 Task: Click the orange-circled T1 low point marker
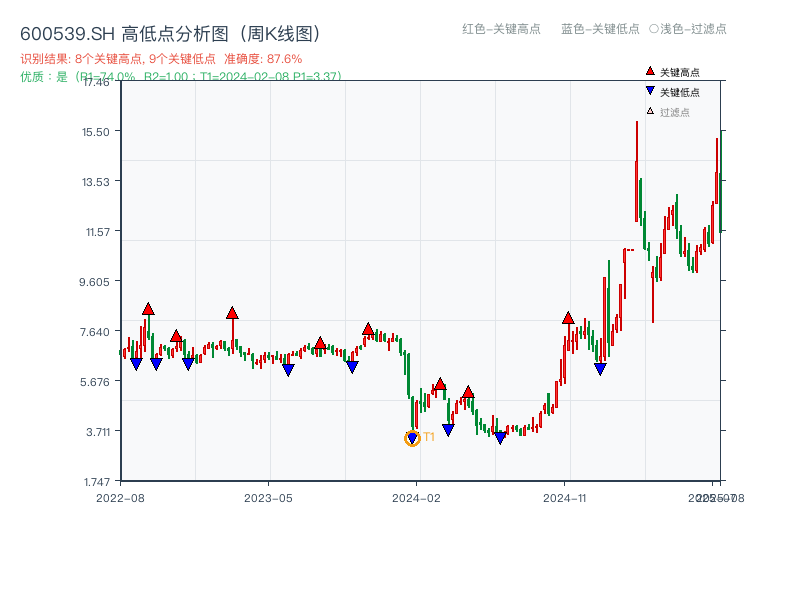coord(412,438)
